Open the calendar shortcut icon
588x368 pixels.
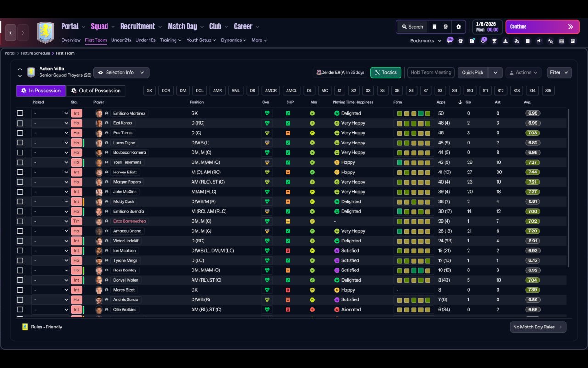(x=561, y=41)
